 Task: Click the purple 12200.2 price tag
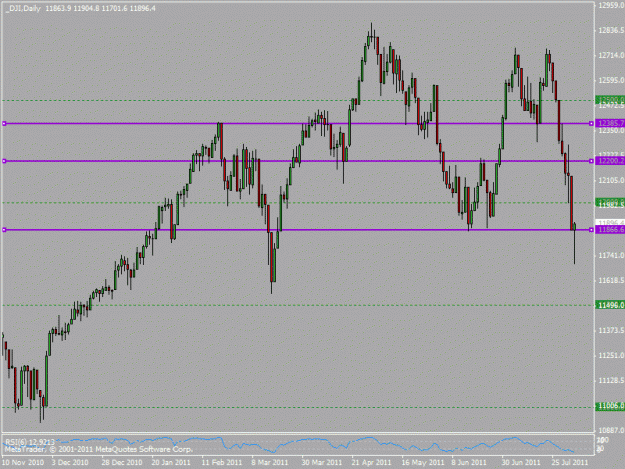point(610,161)
